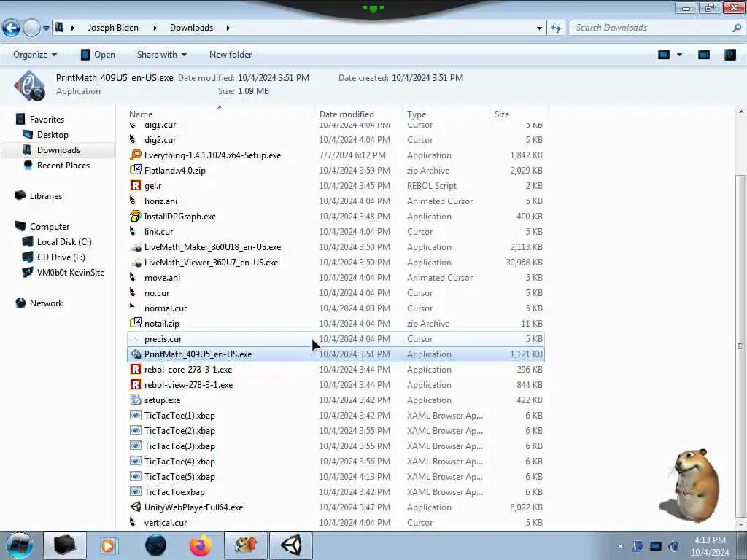Select Recent Places in navigation pane
The height and width of the screenshot is (560, 747).
point(63,166)
